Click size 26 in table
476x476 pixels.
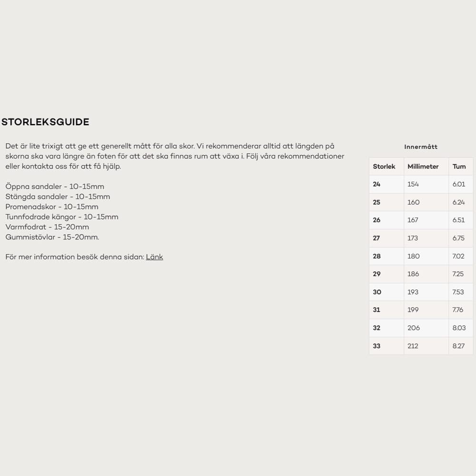[377, 220]
